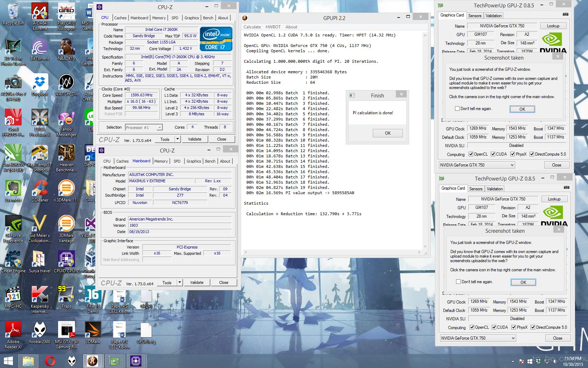Screen dimensions: 588x368
Task: Click GPUPI vertical scrollbar down arrow
Action: 425,246
